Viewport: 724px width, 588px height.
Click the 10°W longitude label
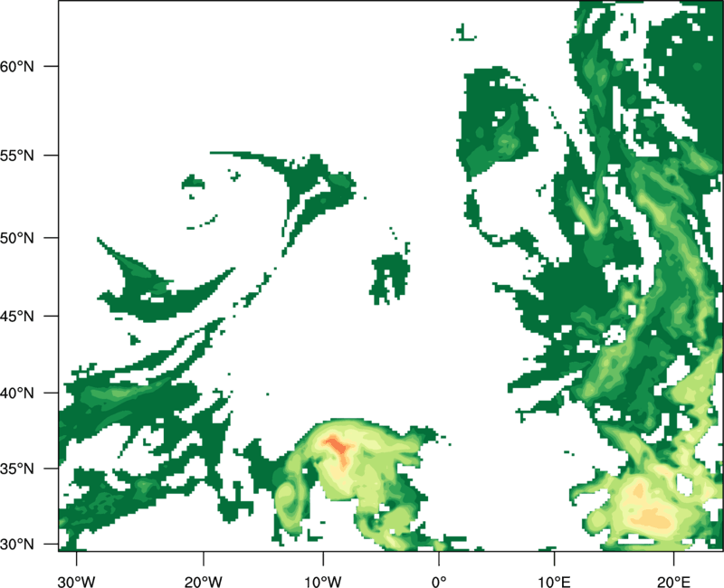tap(322, 582)
